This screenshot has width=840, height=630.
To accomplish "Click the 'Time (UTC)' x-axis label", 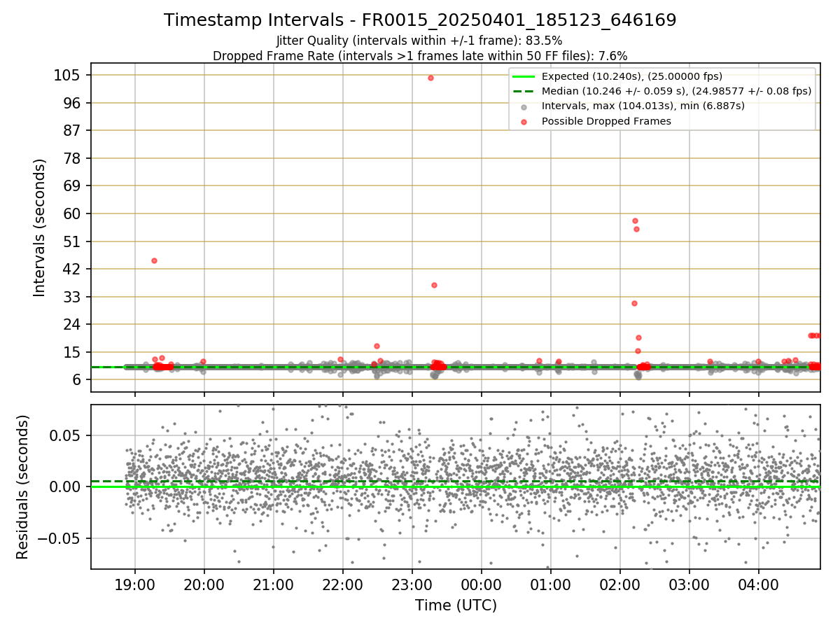I will [x=456, y=605].
